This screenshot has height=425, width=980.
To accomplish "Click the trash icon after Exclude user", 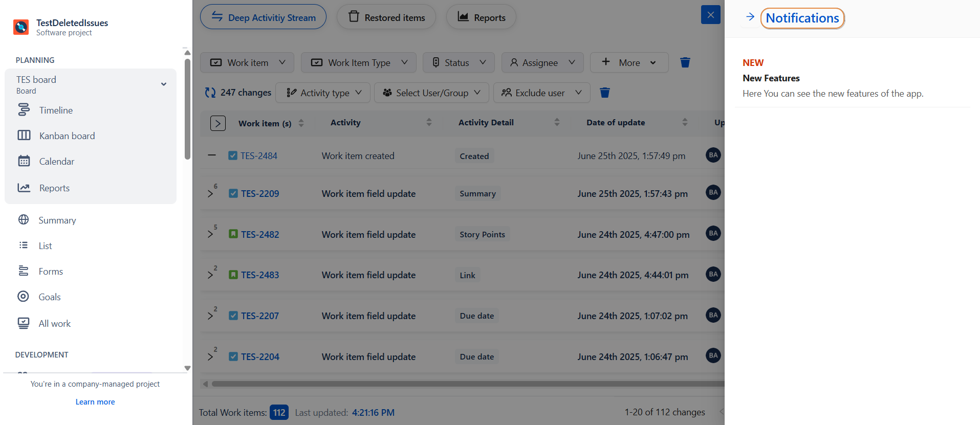I will click(604, 93).
